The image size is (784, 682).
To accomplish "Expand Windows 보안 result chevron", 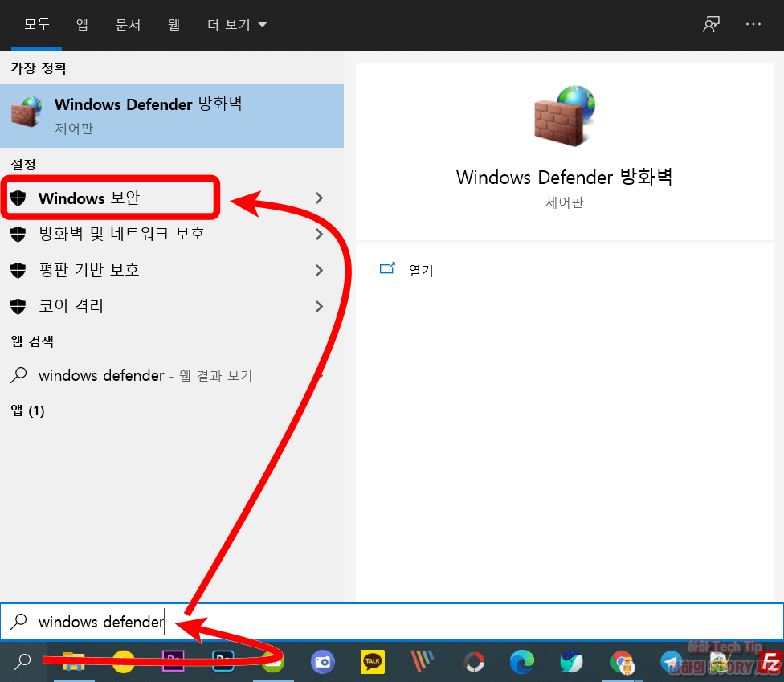I will 320,198.
